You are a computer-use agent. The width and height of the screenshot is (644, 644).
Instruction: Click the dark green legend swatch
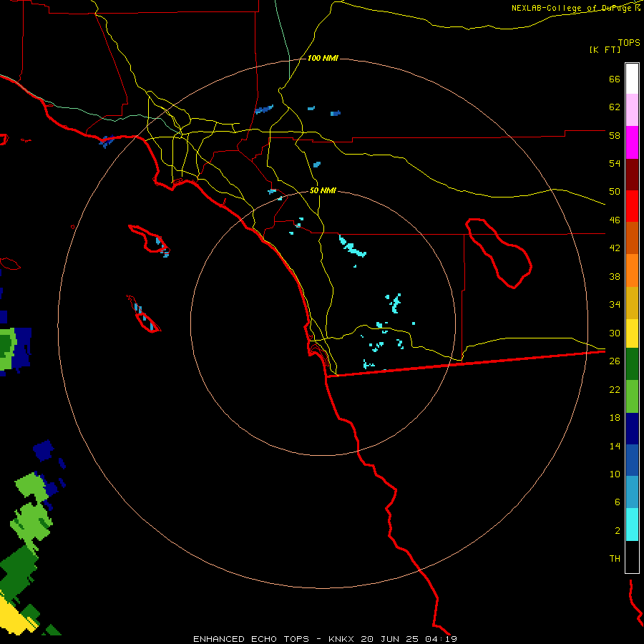[632, 364]
